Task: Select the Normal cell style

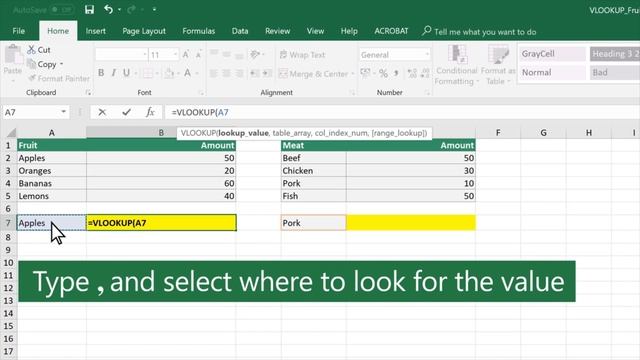Action: point(553,73)
